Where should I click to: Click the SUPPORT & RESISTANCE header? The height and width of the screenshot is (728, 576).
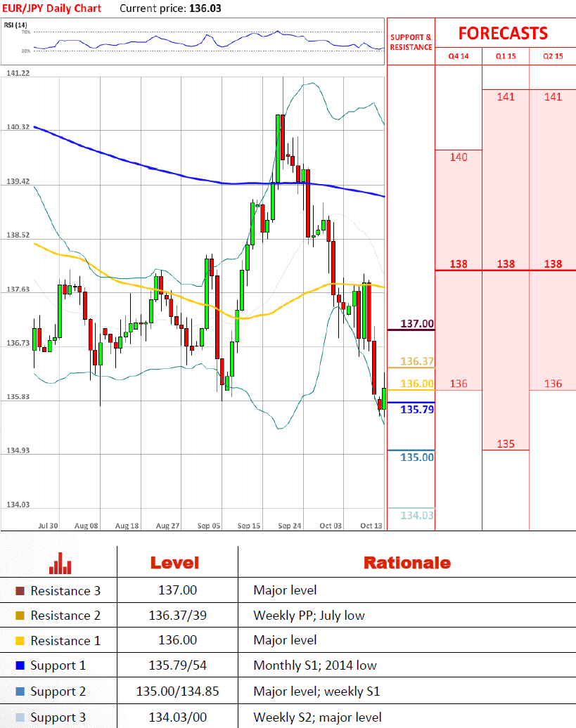click(x=411, y=42)
